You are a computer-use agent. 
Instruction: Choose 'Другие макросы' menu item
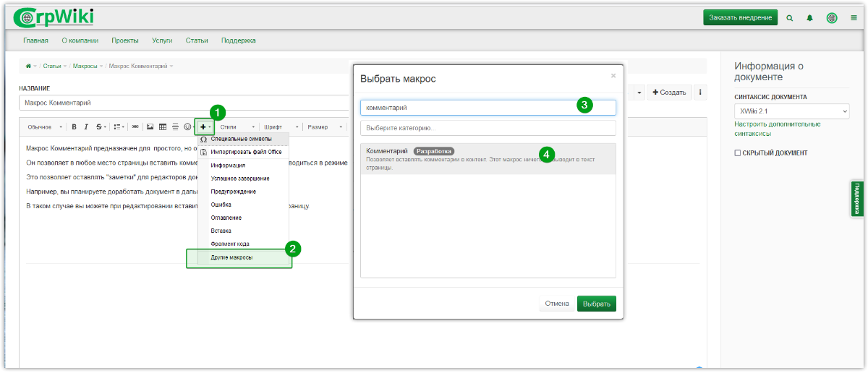(x=243, y=257)
